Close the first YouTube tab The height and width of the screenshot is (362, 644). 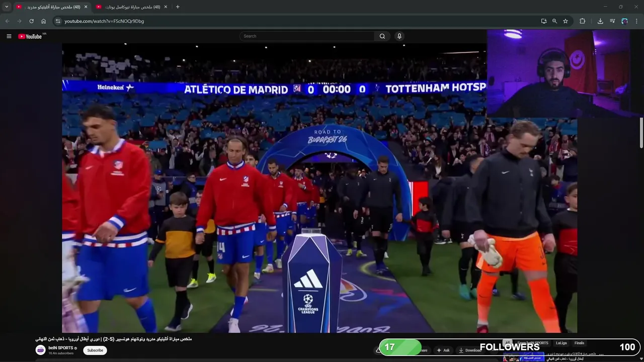tap(86, 7)
